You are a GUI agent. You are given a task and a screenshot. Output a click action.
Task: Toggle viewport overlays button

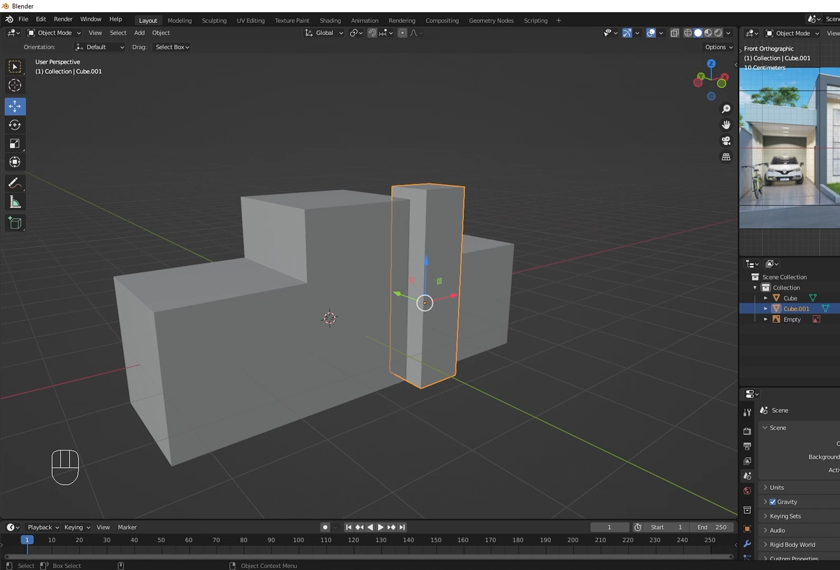coord(651,33)
